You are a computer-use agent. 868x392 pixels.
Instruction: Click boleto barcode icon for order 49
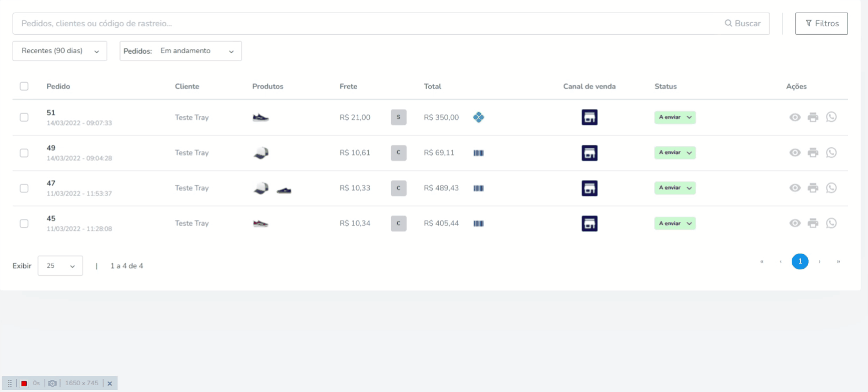pyautogui.click(x=478, y=153)
